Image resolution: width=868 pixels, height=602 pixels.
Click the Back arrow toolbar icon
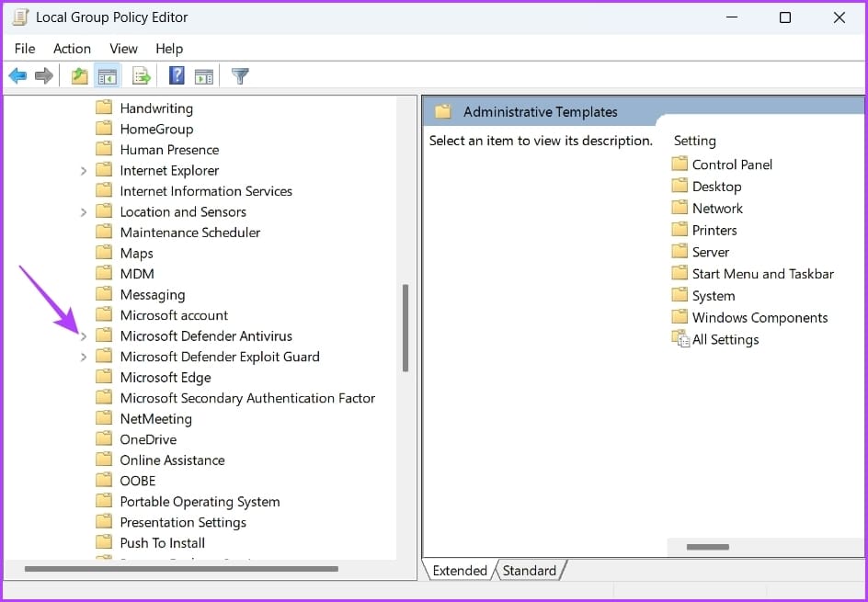pyautogui.click(x=17, y=75)
